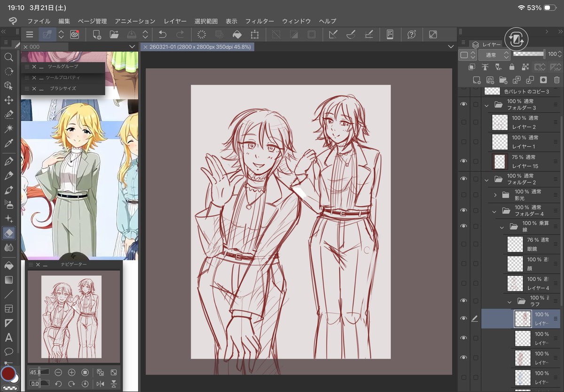Click the Scale/Rotate transform icon in command bar
Image resolution: width=564 pixels, height=392 pixels.
[255, 34]
